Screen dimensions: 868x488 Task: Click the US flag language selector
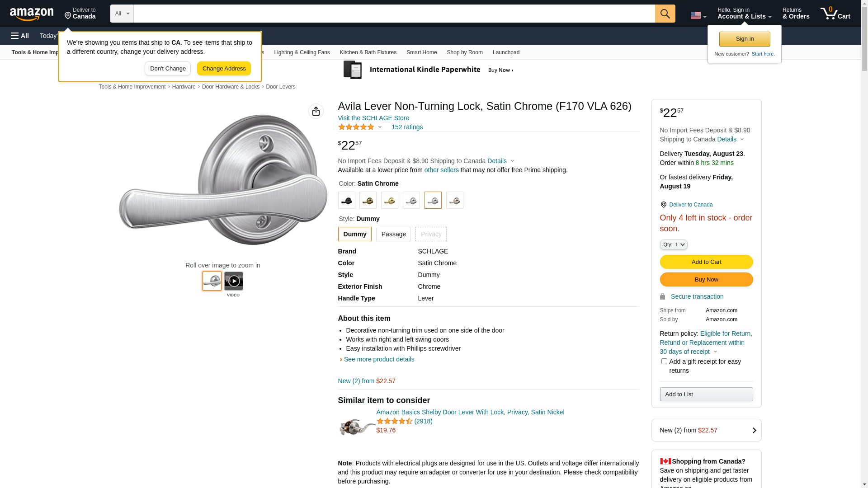point(698,15)
